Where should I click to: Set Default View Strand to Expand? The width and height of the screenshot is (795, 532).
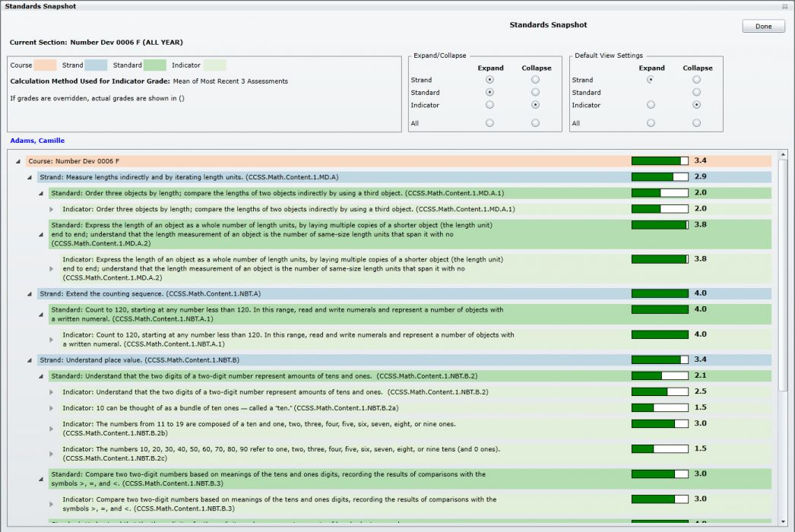(x=651, y=80)
